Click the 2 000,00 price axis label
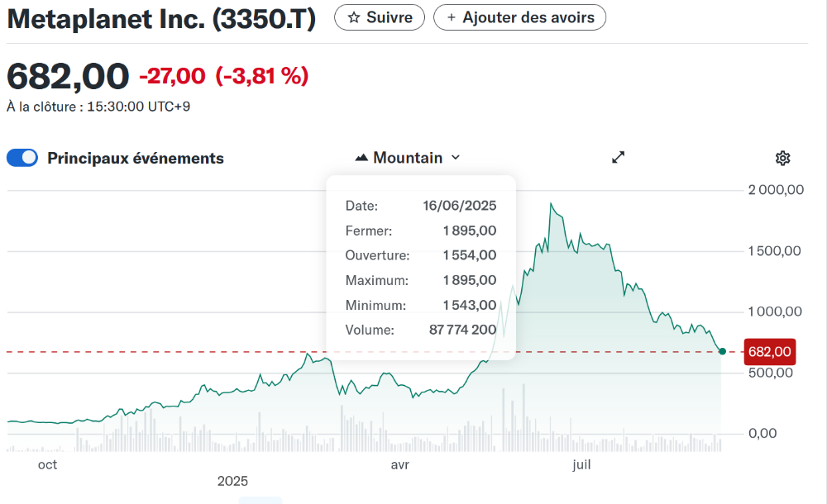This screenshot has width=827, height=504. pos(775,190)
